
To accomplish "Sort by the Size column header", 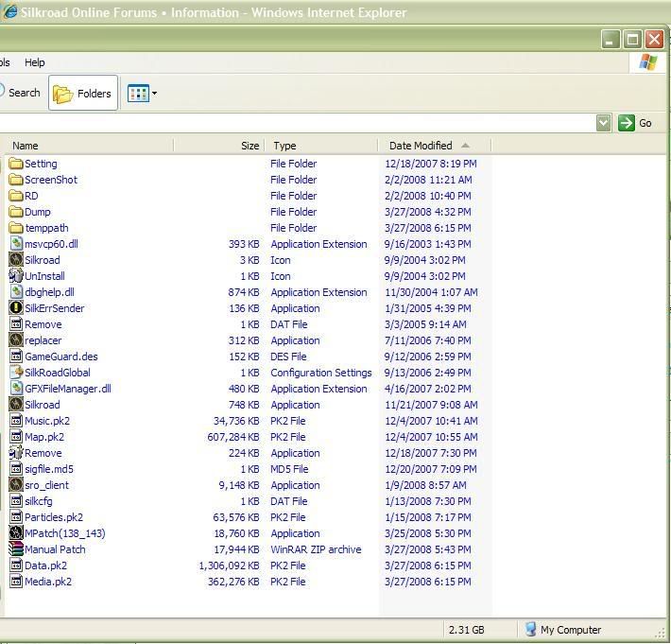I will 219,146.
